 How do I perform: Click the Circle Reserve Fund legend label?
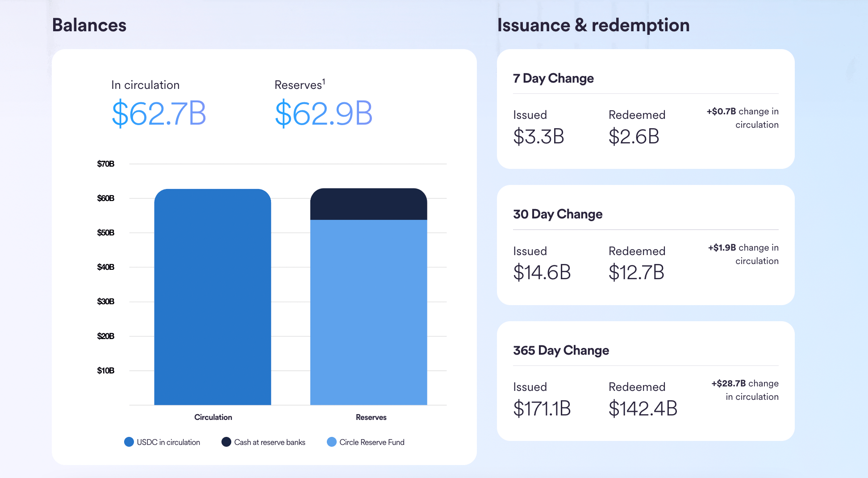[x=372, y=442]
